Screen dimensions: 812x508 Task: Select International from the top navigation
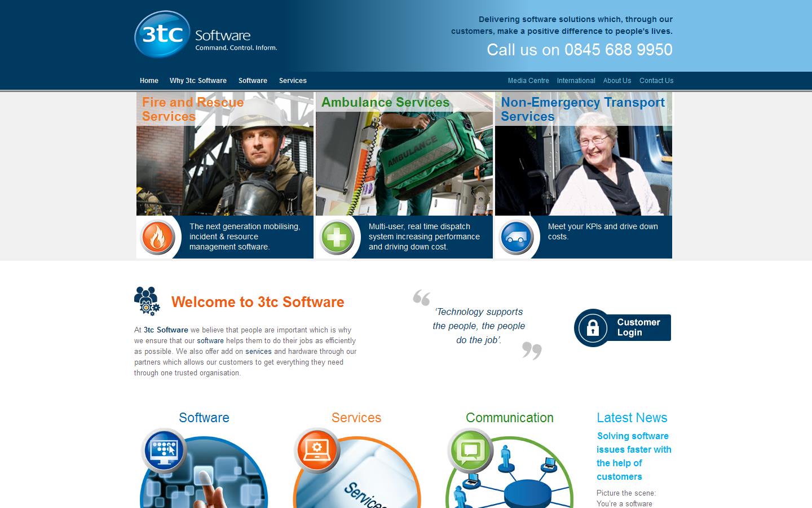[x=576, y=81]
